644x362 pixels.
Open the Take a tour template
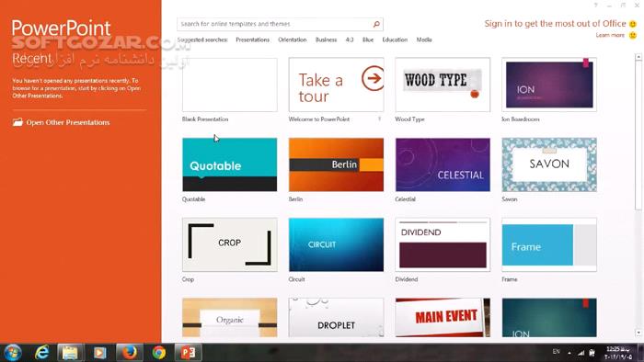[336, 85]
